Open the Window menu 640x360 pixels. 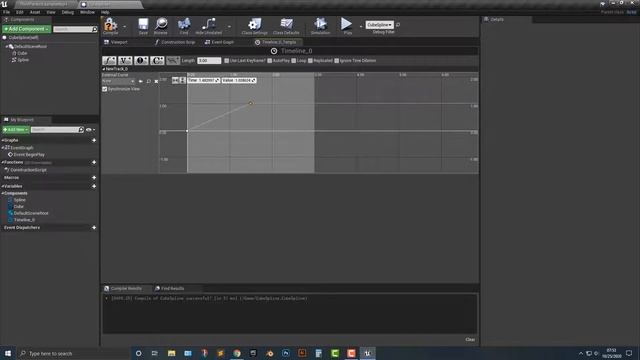click(x=87, y=12)
